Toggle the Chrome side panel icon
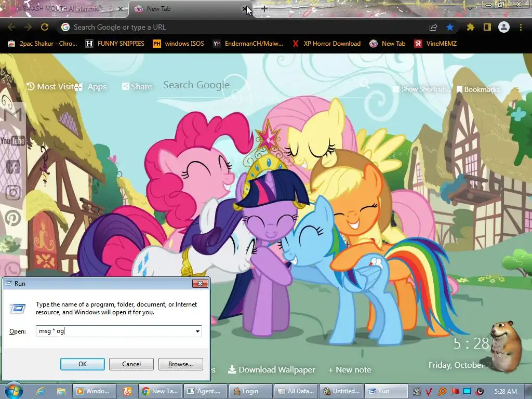 [x=487, y=27]
